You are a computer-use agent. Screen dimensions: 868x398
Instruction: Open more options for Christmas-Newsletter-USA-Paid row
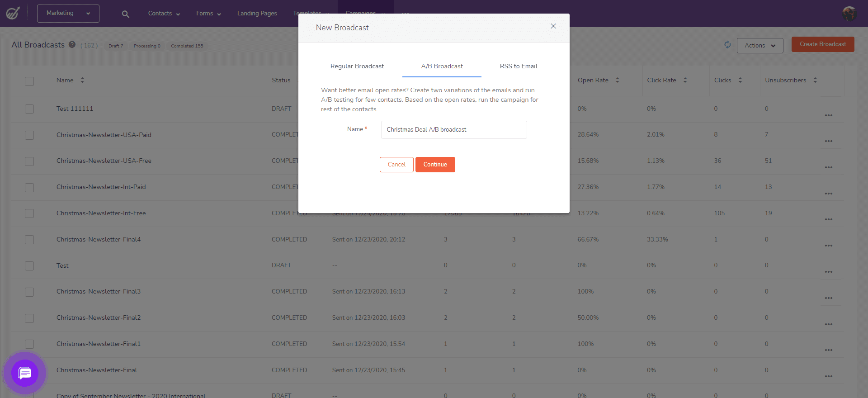(828, 141)
